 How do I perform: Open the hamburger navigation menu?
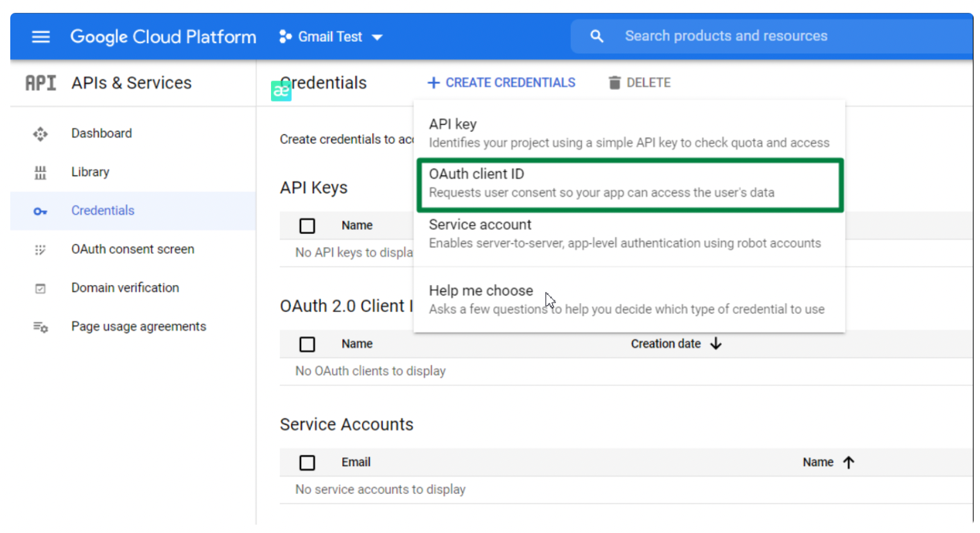[x=41, y=37]
